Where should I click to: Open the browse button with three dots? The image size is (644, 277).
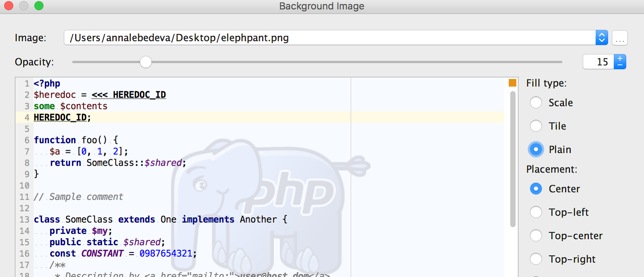(620, 38)
